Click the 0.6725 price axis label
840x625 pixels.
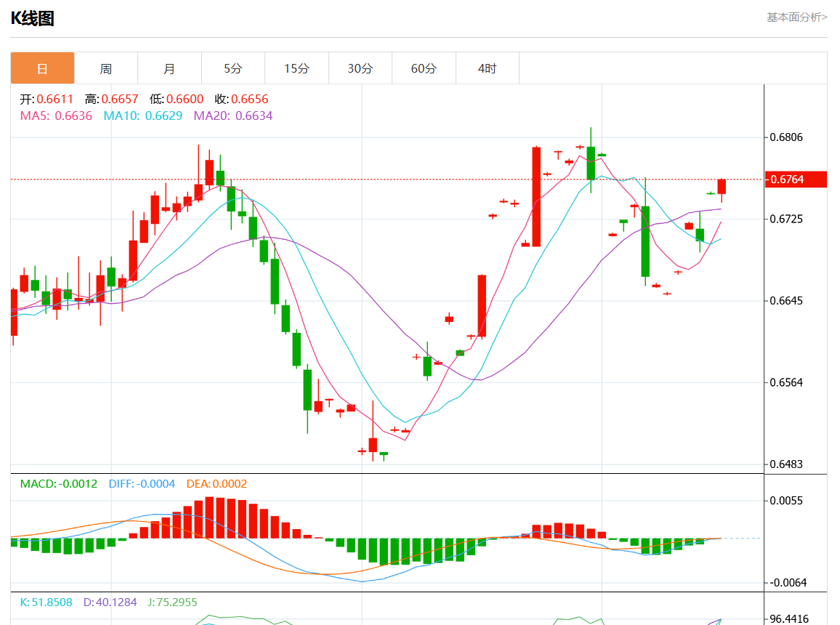coord(786,219)
